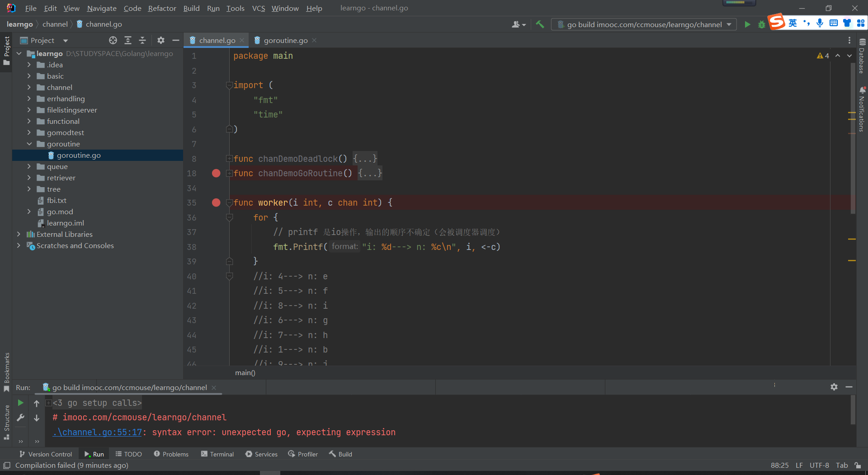Rerun program in Run panel

click(x=20, y=403)
